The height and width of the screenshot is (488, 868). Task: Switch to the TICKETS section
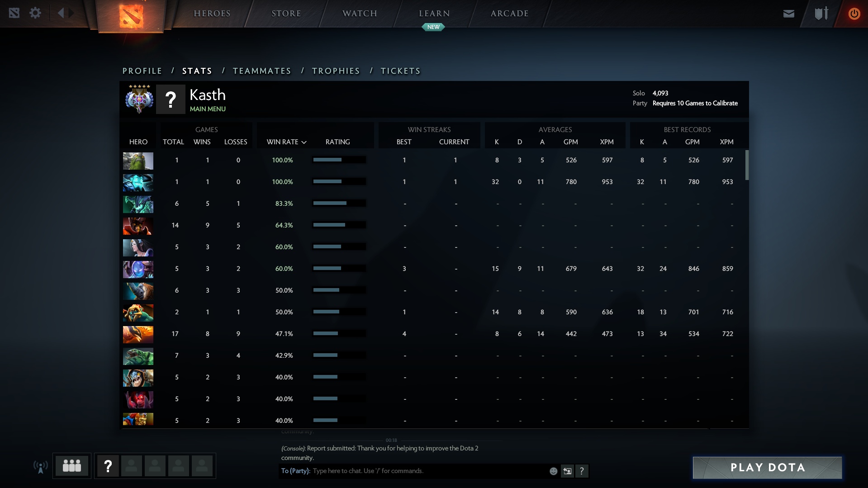[400, 71]
